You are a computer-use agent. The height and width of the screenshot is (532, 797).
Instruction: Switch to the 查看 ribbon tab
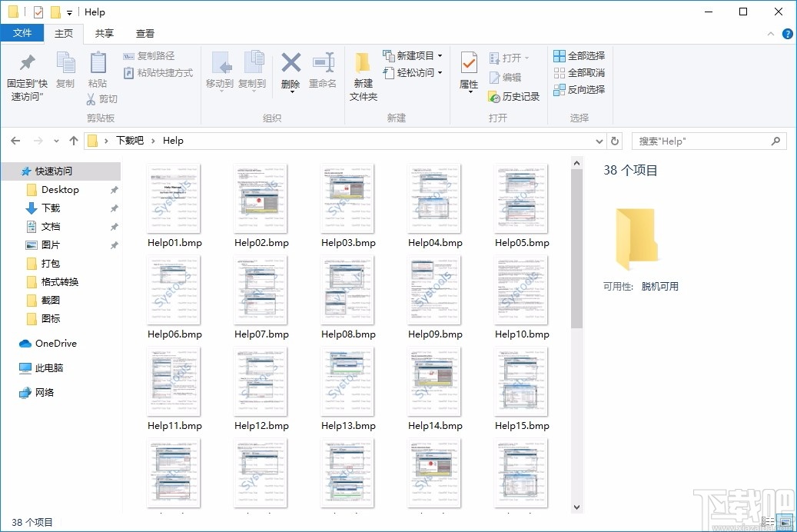[x=144, y=34]
